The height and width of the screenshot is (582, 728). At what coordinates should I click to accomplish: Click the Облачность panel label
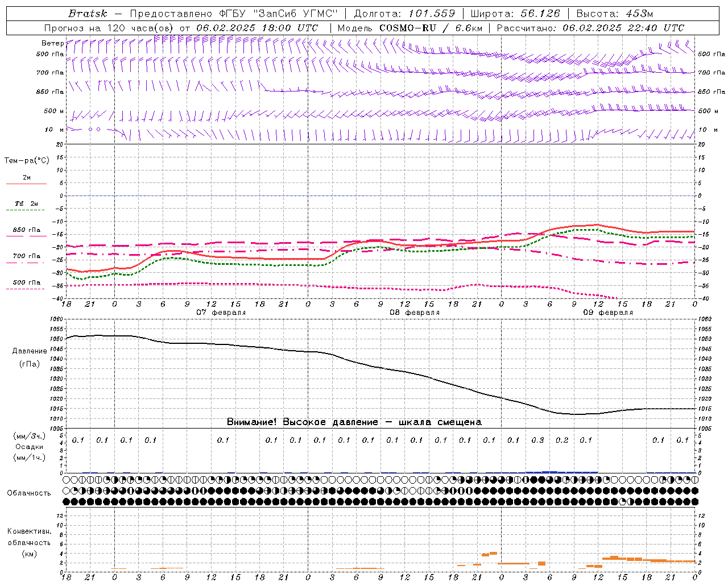coord(29,493)
